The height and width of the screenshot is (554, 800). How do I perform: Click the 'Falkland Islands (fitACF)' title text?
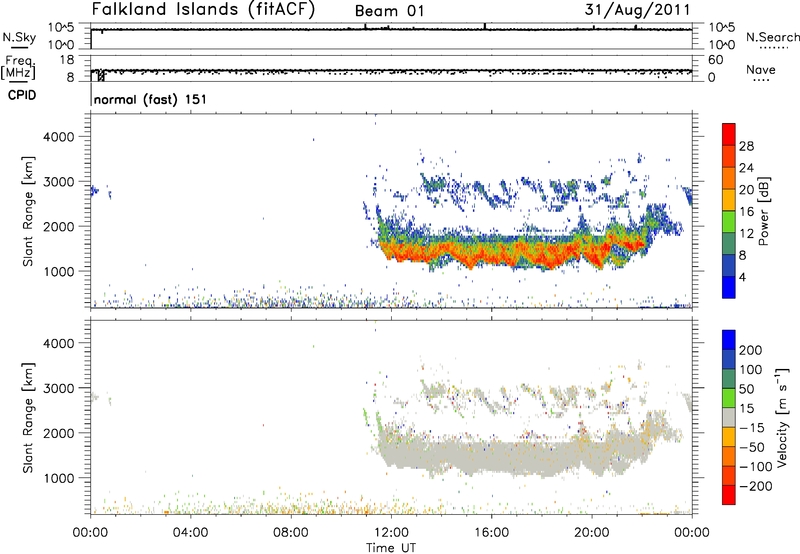pos(203,9)
